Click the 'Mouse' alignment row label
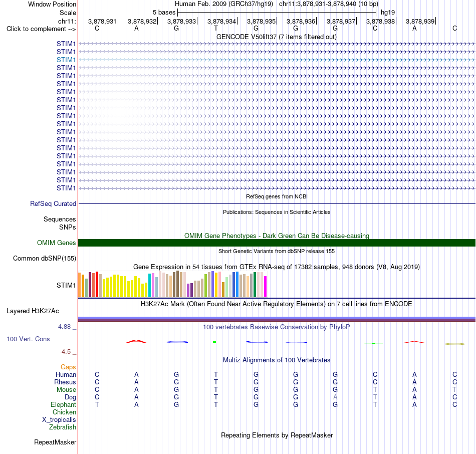 [x=66, y=390]
